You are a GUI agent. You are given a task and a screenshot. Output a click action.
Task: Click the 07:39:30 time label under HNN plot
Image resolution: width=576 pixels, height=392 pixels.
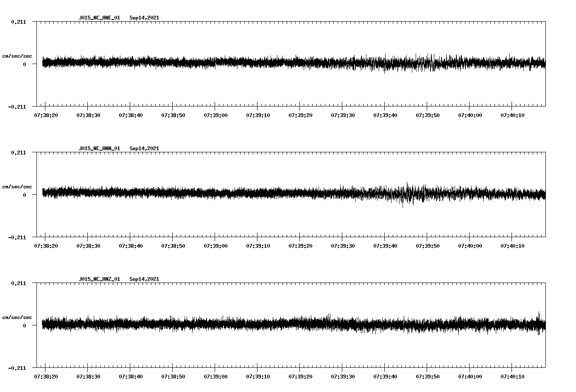click(x=343, y=246)
